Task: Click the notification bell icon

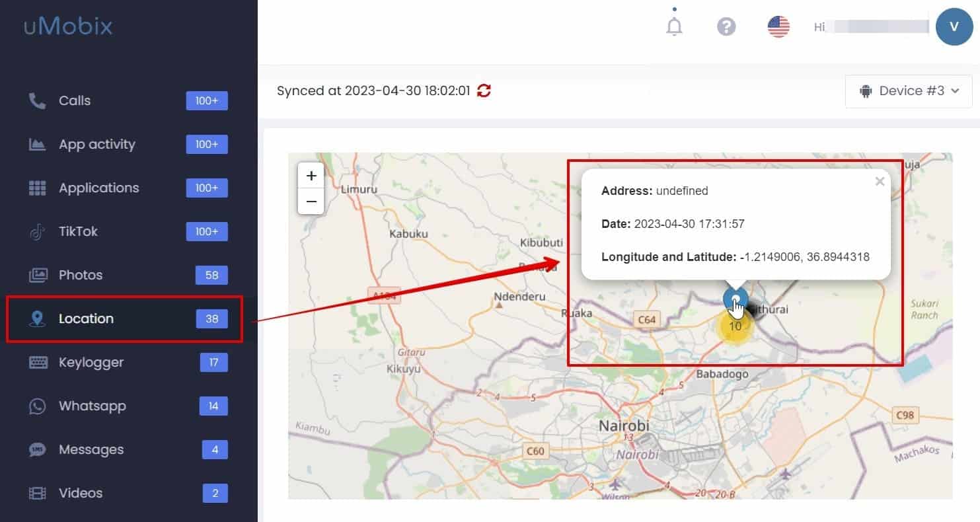Action: click(674, 26)
